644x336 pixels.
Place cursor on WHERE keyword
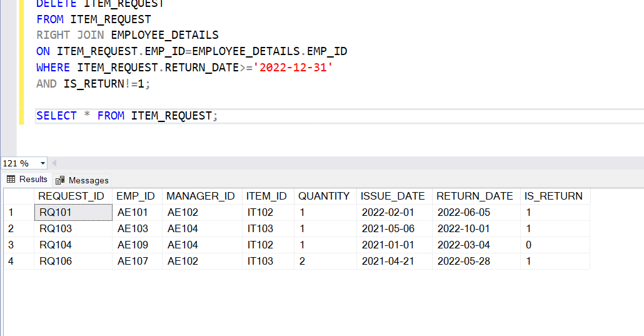point(53,68)
